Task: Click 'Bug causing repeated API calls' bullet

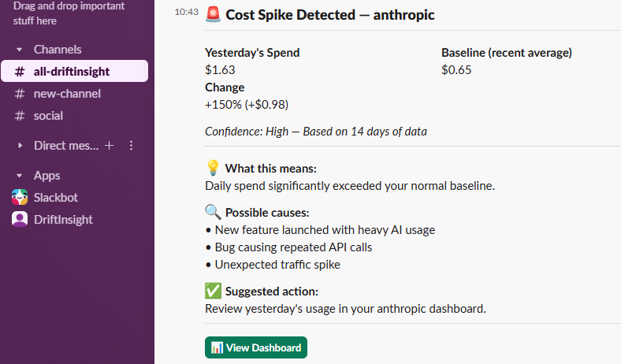Action: coord(293,247)
